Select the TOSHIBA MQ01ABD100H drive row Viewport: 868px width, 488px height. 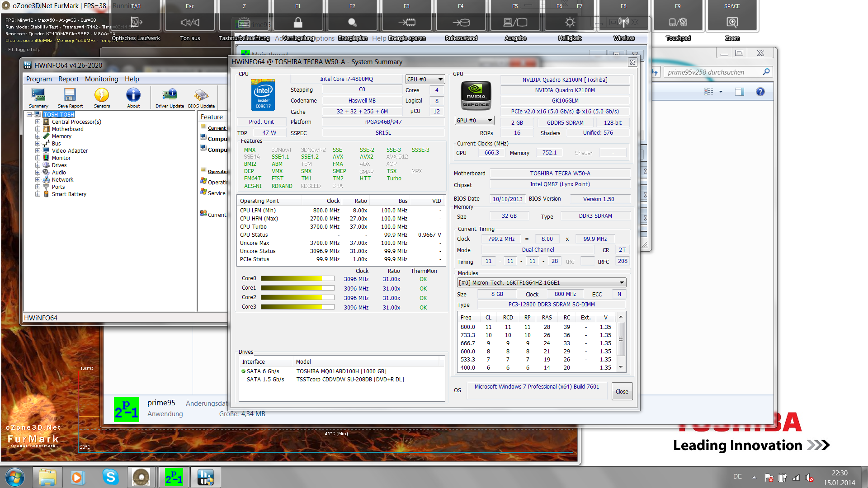(341, 371)
